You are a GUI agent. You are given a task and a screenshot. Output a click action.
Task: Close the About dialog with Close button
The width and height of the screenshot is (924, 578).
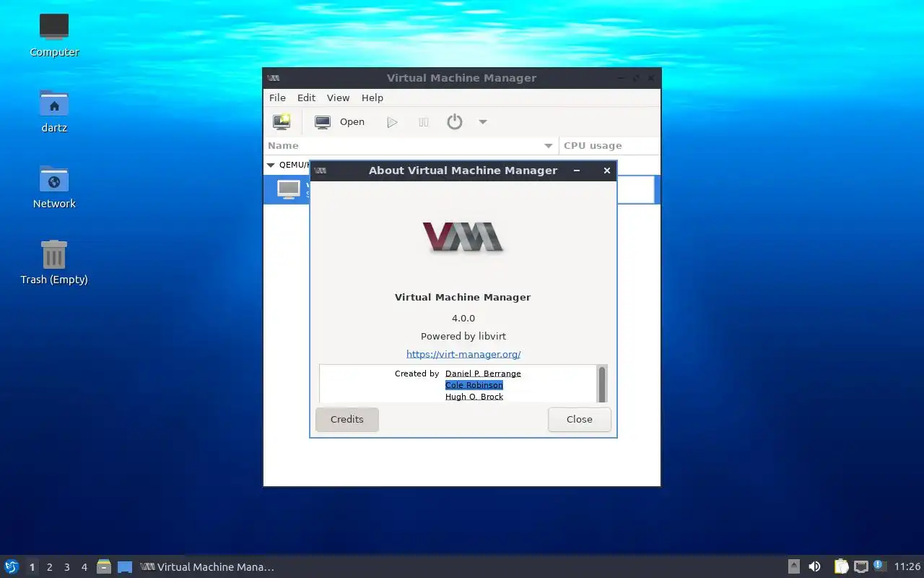coord(580,419)
